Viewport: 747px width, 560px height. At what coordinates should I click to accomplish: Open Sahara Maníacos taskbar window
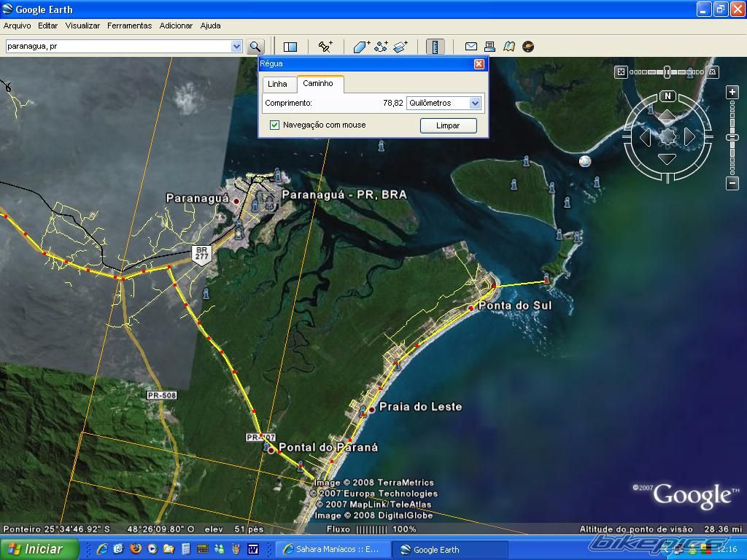[333, 550]
